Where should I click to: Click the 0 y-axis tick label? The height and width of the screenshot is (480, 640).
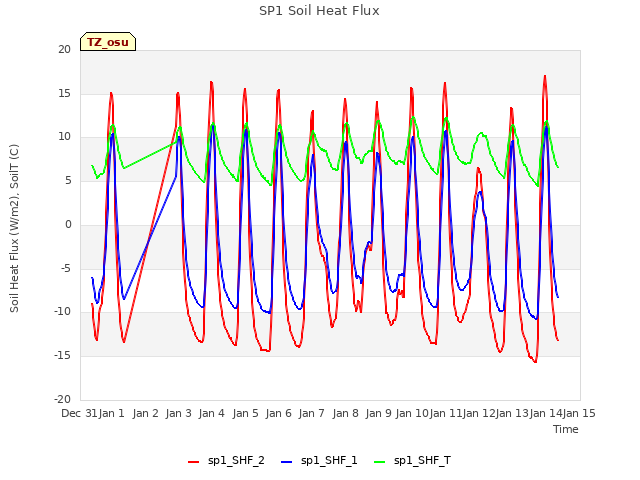pos(68,224)
